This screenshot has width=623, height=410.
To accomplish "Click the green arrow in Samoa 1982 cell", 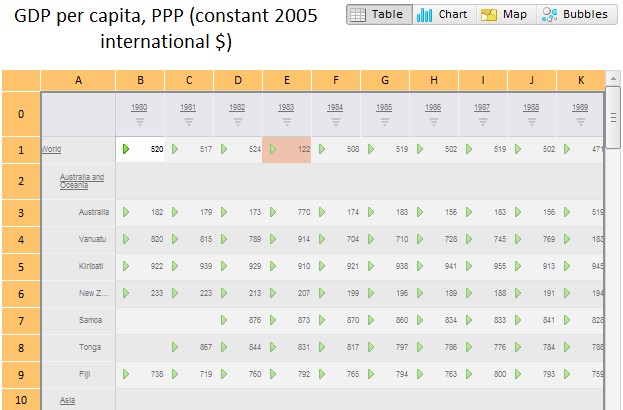I will [224, 319].
